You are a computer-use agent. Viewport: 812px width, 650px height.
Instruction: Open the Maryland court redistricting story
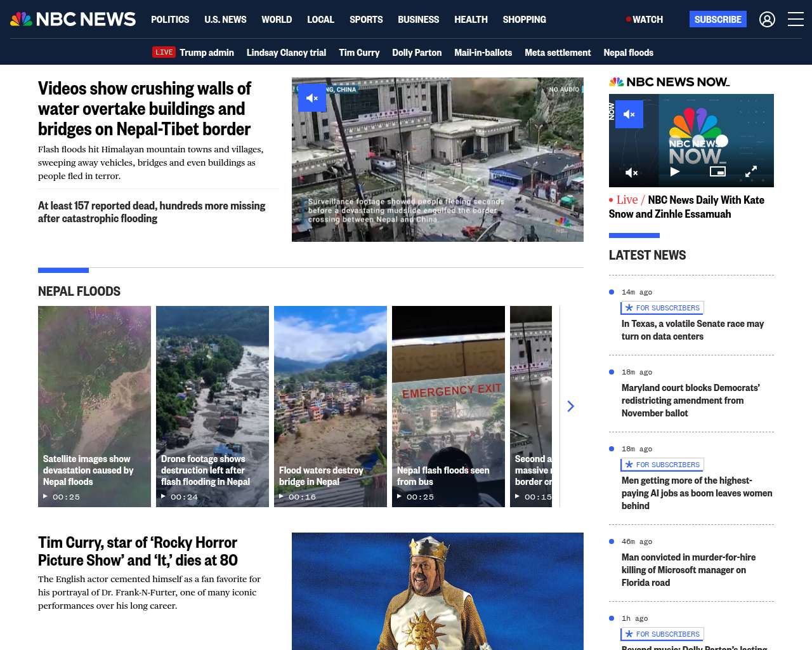[x=691, y=401]
